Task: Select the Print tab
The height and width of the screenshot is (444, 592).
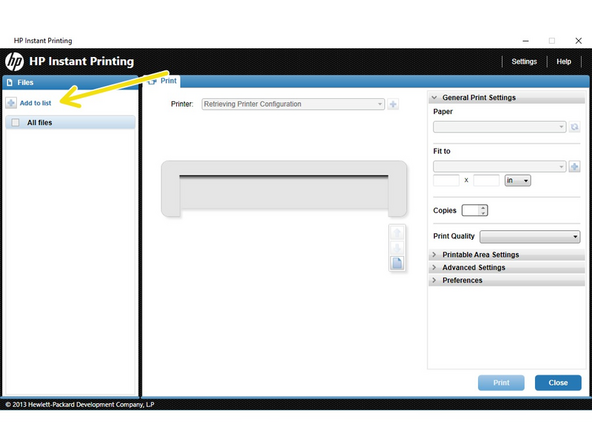Action: pyautogui.click(x=163, y=81)
